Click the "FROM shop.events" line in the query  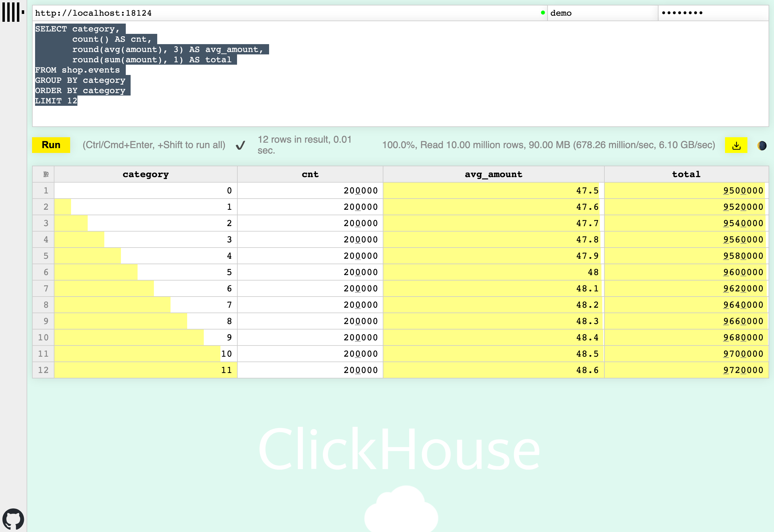coord(77,70)
